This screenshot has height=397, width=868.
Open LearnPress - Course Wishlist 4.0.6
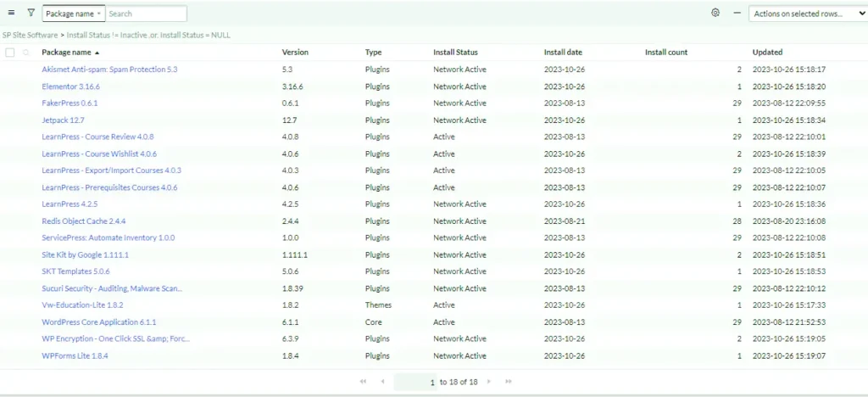click(99, 154)
